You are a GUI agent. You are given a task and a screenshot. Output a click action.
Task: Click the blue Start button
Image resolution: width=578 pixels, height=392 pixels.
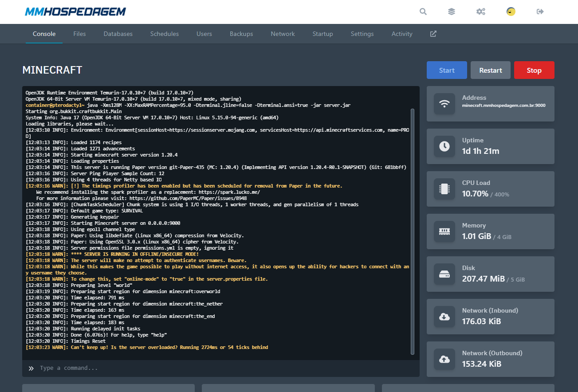[447, 70]
